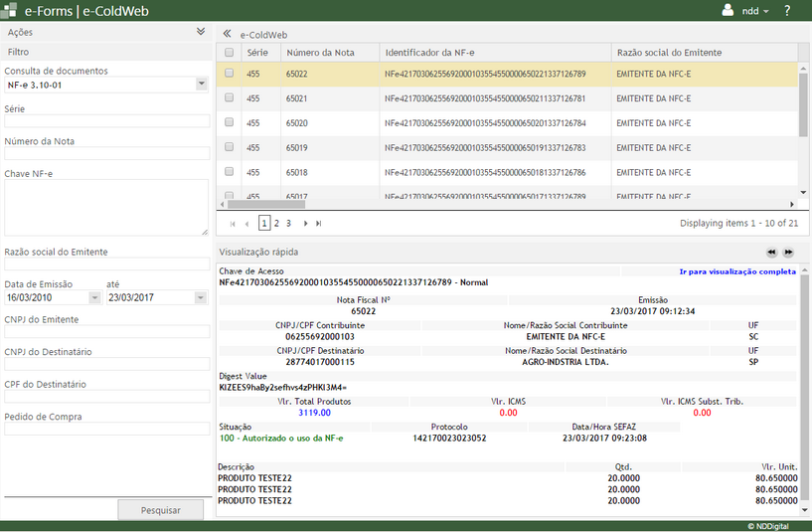This screenshot has width=812, height=532.
Task: Open the start emission date picker
Action: pos(94,297)
